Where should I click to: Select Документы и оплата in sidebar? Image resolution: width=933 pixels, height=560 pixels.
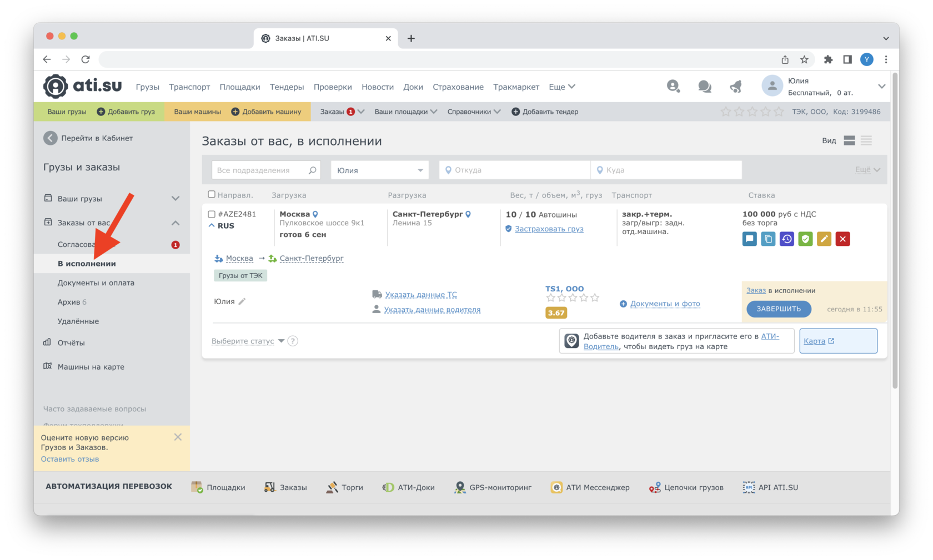pos(96,282)
